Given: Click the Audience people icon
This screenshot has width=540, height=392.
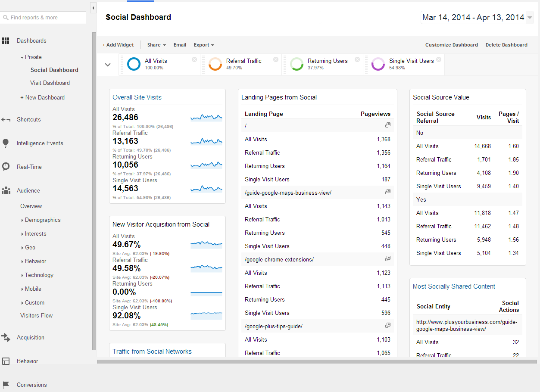Looking at the screenshot, I should [6, 190].
